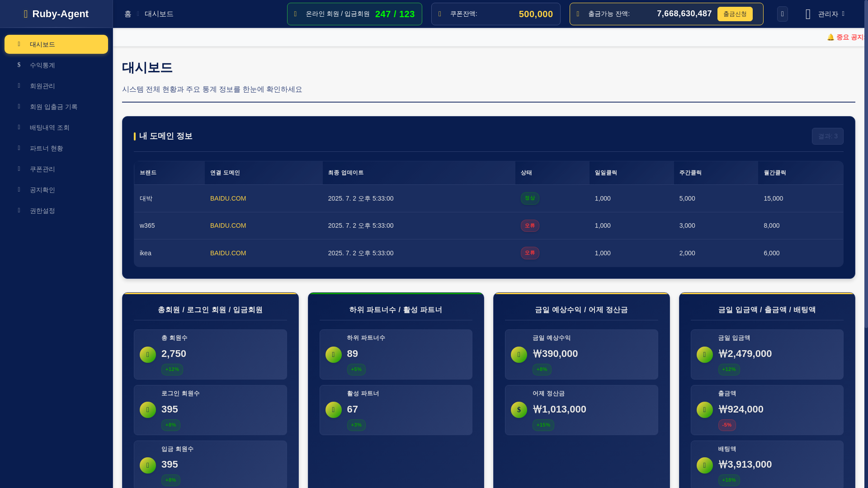Click the green circle icon for 입금 회원수
This screenshot has height=488, width=868.
point(148,465)
